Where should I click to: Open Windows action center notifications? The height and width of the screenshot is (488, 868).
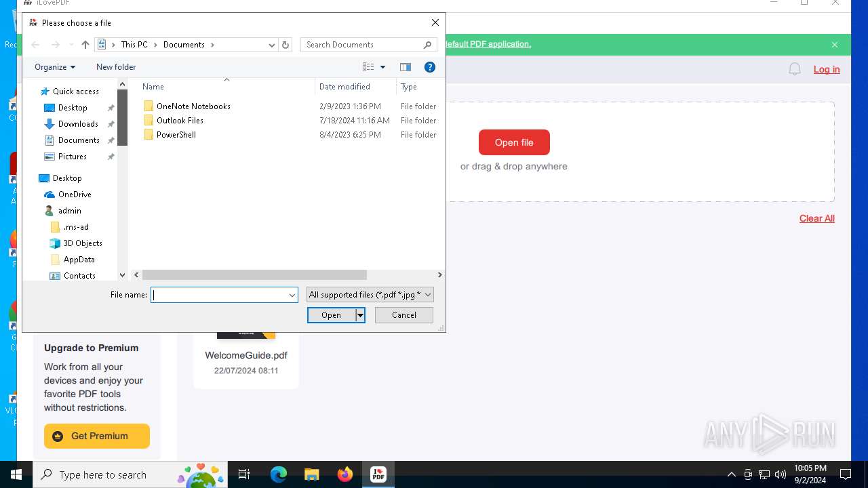[846, 474]
